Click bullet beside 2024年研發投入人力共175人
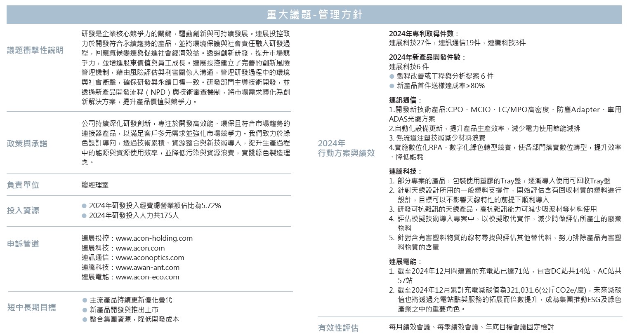Screen dimensions: 644x333 (84, 216)
